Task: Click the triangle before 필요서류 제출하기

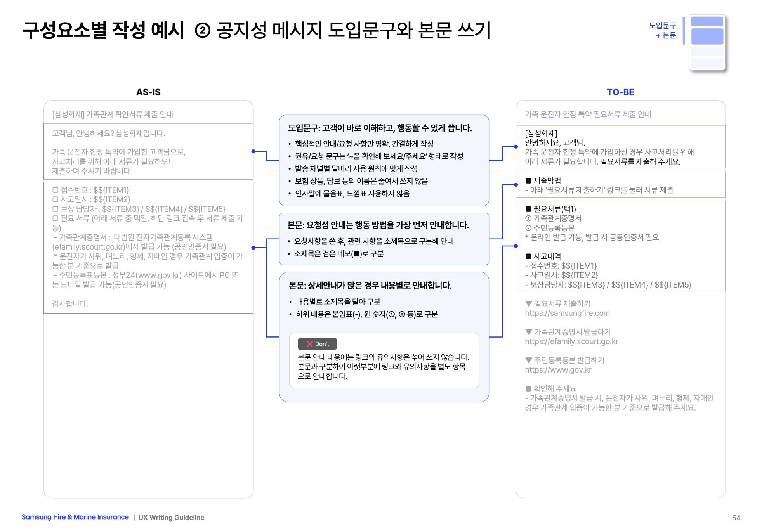Action: pyautogui.click(x=528, y=303)
